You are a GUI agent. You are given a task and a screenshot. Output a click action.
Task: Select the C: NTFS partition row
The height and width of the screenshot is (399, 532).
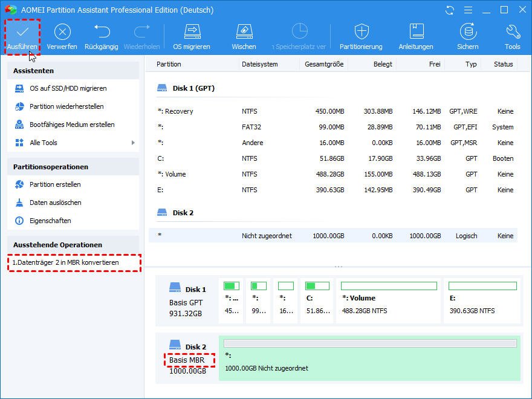coord(332,158)
